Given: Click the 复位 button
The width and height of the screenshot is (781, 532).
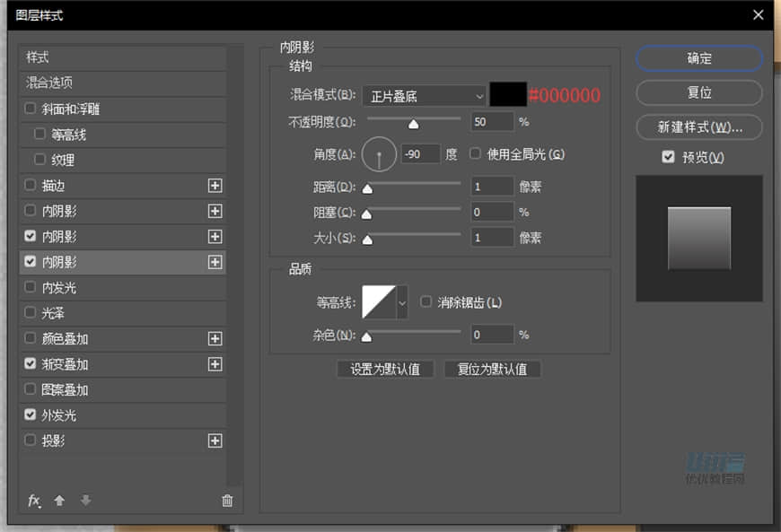Looking at the screenshot, I should pyautogui.click(x=698, y=92).
